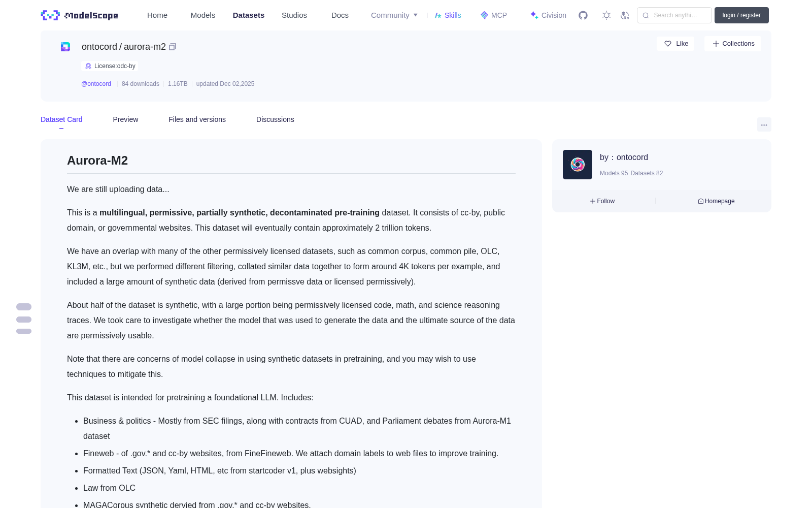This screenshot has width=812, height=508.
Task: Open the MCP page
Action: [494, 15]
